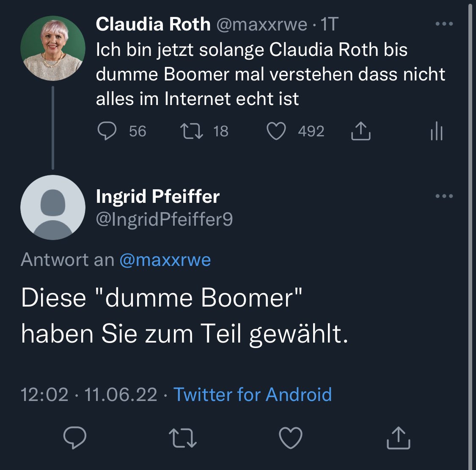Open more options on Claudia Roth tweet
476x470 pixels.
coord(444,24)
